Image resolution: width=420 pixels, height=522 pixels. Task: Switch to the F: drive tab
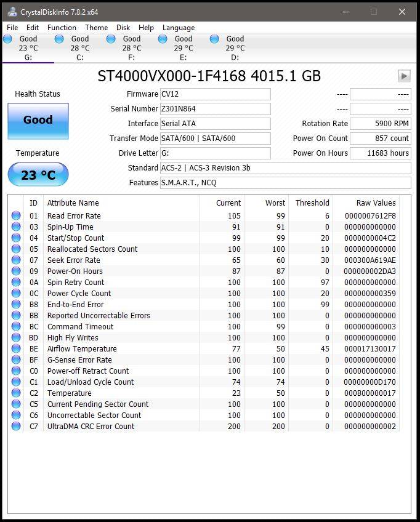(x=132, y=48)
